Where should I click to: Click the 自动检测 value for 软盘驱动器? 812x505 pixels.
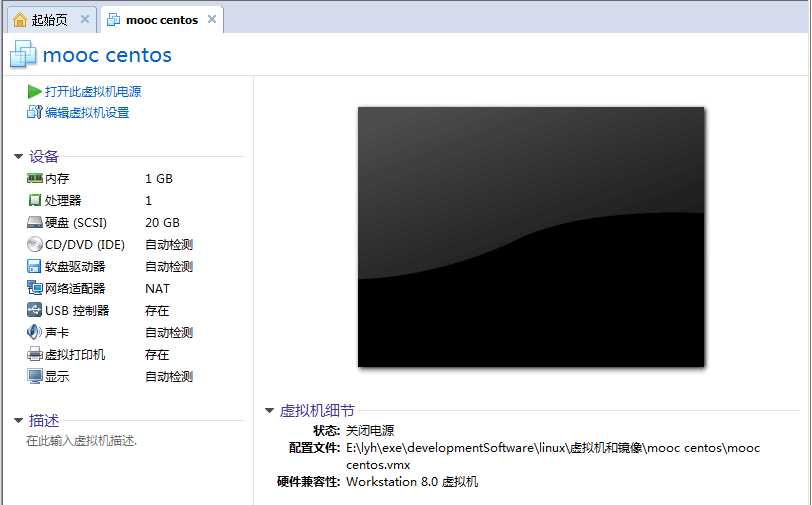pyautogui.click(x=169, y=266)
